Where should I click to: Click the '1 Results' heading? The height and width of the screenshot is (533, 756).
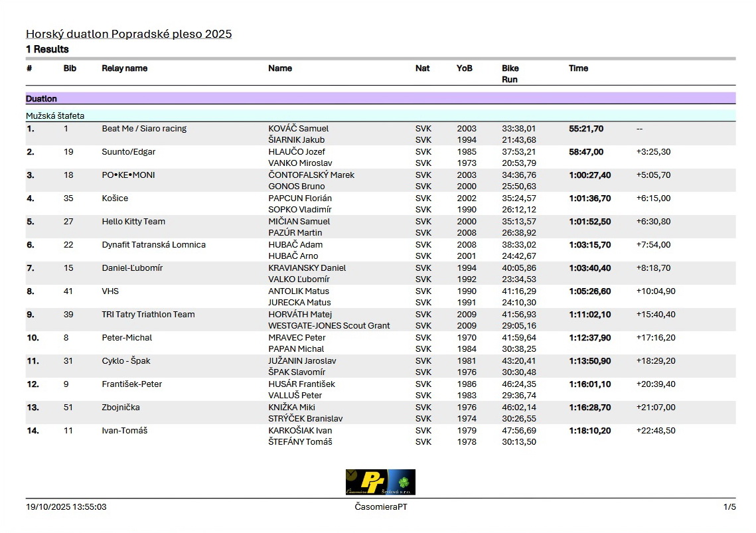pyautogui.click(x=47, y=49)
